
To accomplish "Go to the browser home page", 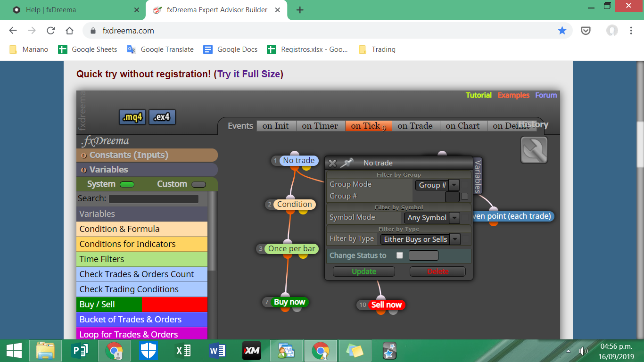I will 70,31.
